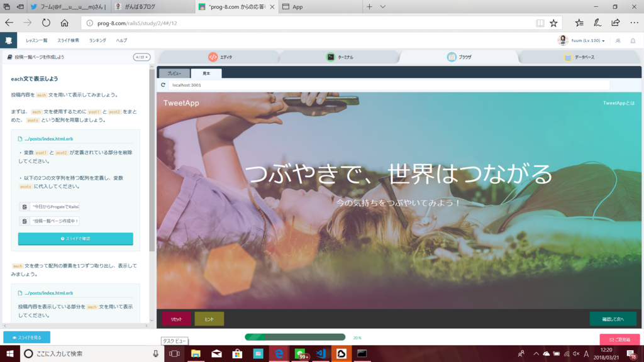
Task: Copy the 投稿一覧ページ作成中 string
Action: coord(25,221)
